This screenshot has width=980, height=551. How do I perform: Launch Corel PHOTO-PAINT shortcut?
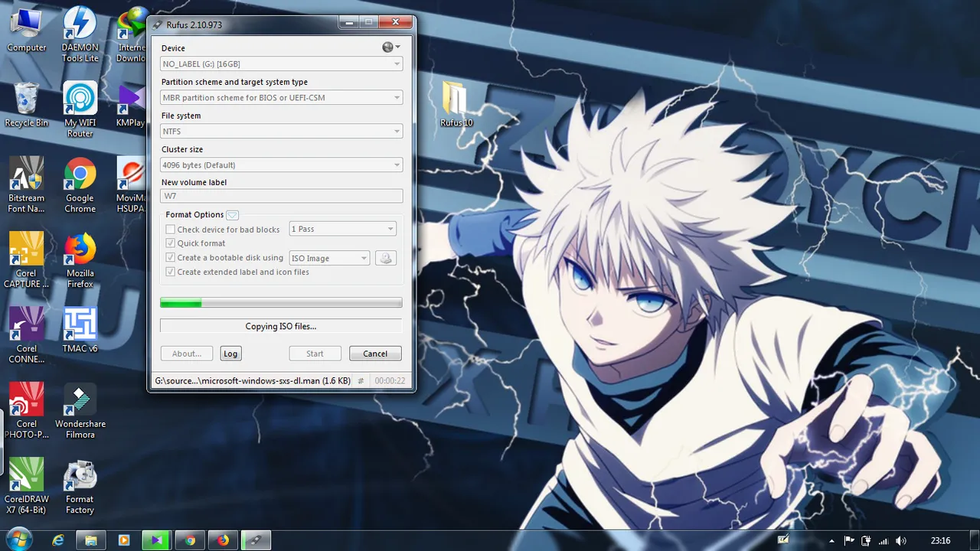click(27, 410)
